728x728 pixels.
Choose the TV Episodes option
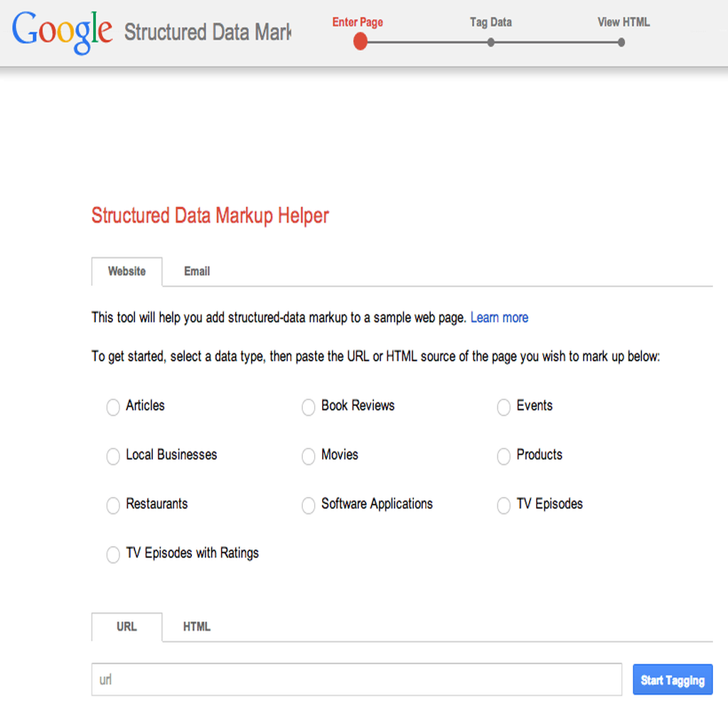pos(504,505)
